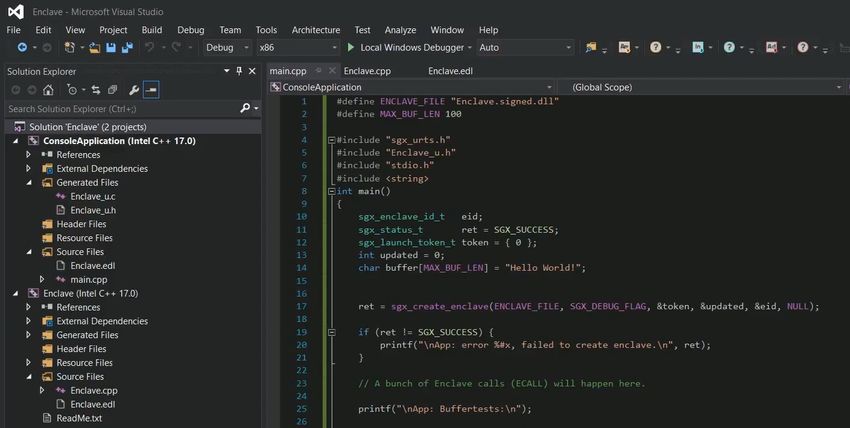Image resolution: width=850 pixels, height=428 pixels.
Task: Start debugging with green play icon
Action: [350, 48]
